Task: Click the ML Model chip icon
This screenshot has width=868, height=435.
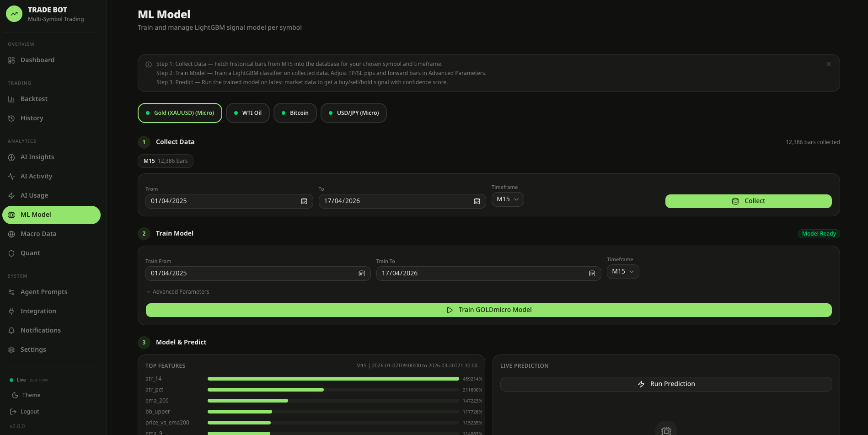Action: click(x=11, y=215)
